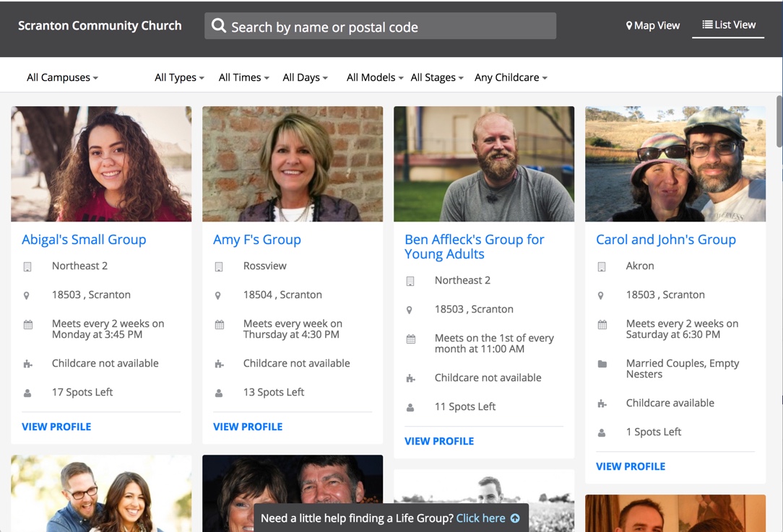Switch to Map View

(653, 25)
